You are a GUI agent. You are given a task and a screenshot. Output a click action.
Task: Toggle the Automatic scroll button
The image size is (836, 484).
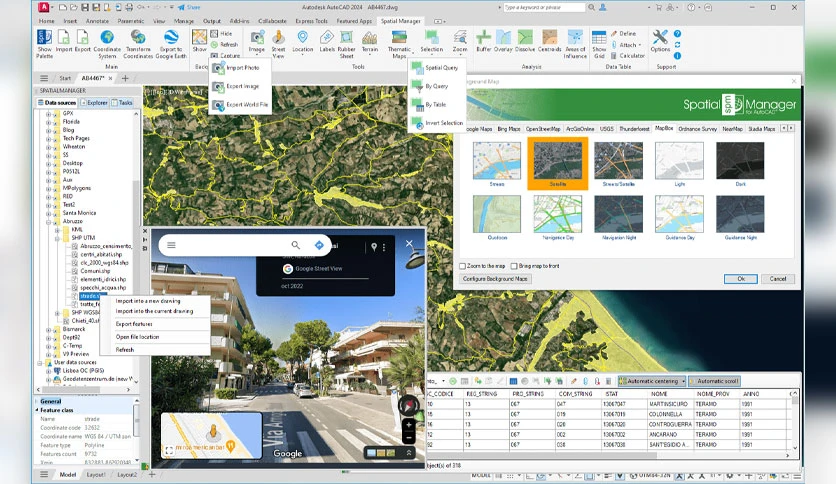[714, 381]
